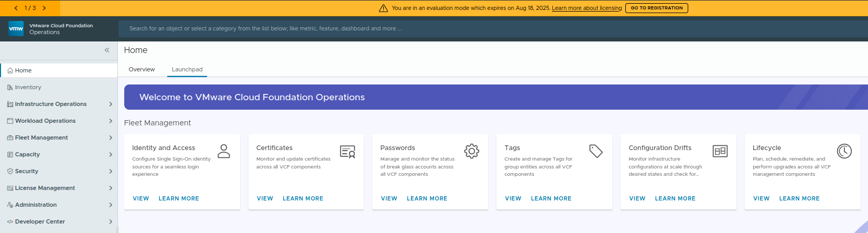Click the 1 / 3 page counter
Image resolution: width=868 pixels, height=233 pixels.
click(30, 8)
